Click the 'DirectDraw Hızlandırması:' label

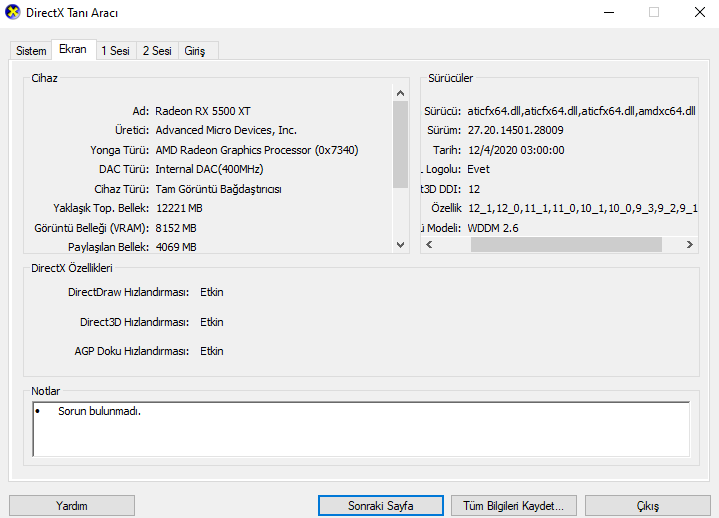click(128, 292)
